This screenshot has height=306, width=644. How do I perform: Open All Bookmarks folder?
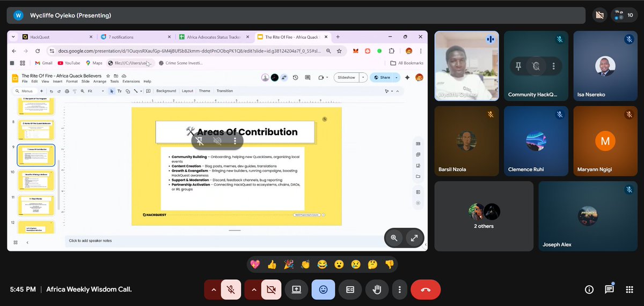pyautogui.click(x=407, y=63)
